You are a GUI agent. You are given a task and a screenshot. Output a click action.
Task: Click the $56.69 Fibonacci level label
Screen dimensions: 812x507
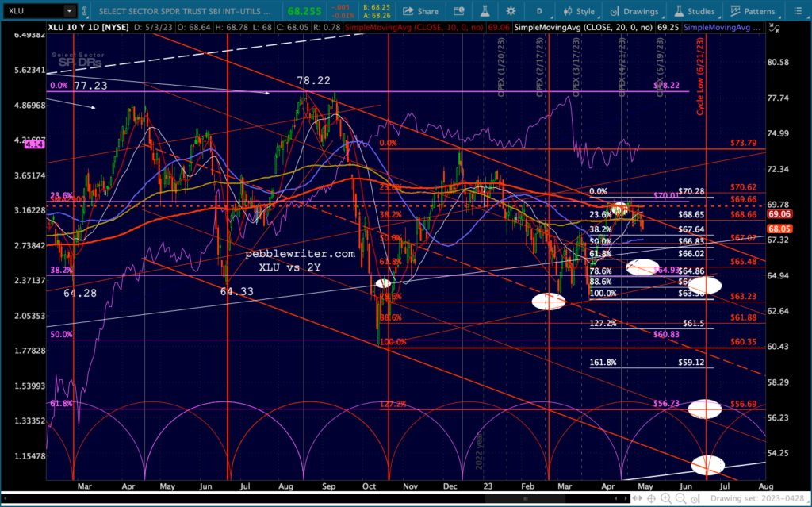(x=744, y=404)
